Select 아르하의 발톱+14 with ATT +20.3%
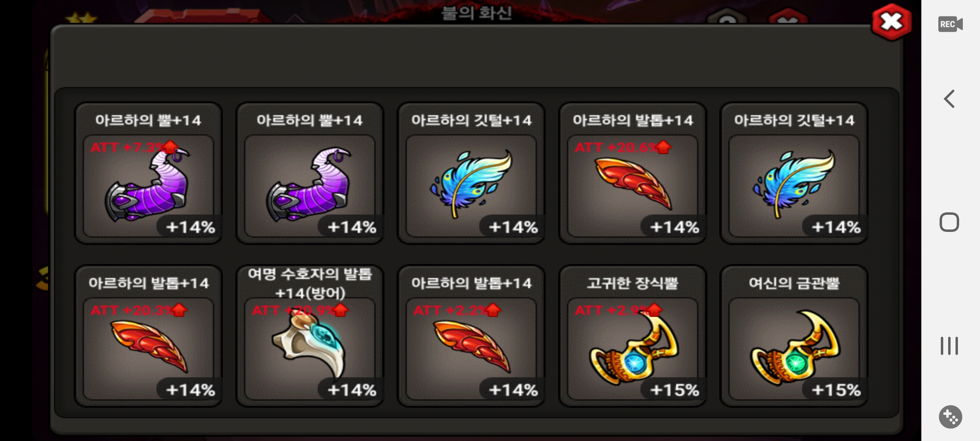Viewport: 980px width, 441px height. 148,336
